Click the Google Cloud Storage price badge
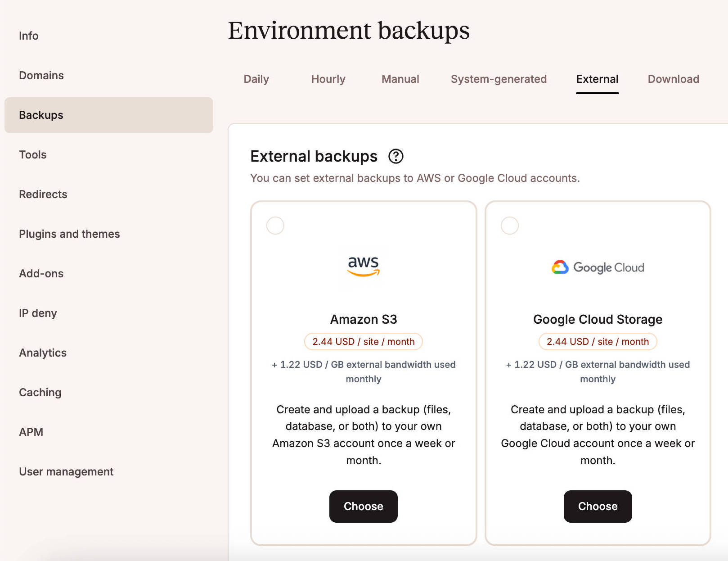The image size is (728, 561). point(598,341)
